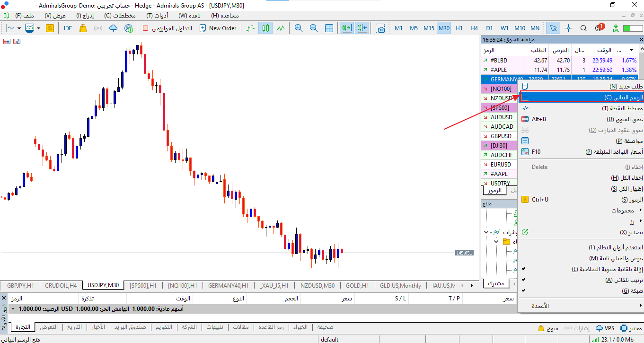Click the red one-click trading panel icon on chart
Viewport: 644px width, 343px height.
[7, 41]
